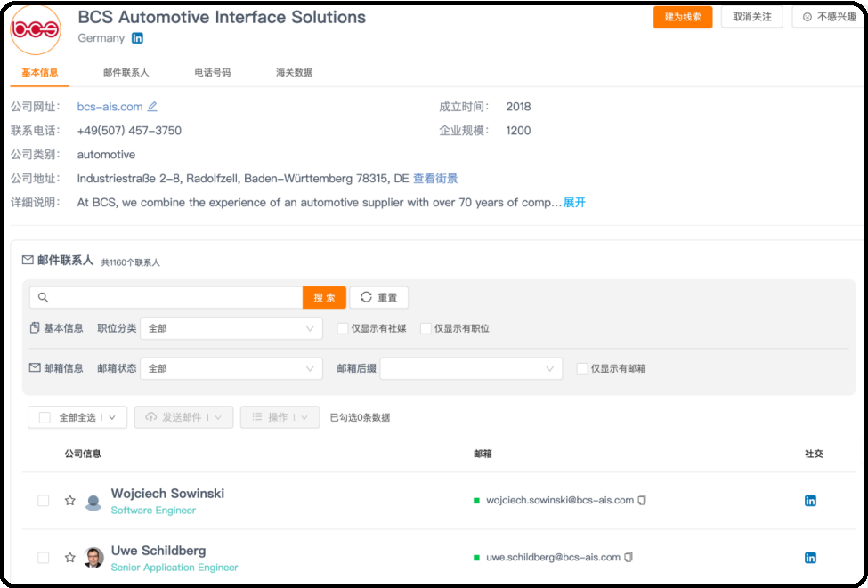Select the checkbox for Uwe Schildberg
The height and width of the screenshot is (588, 868).
(x=44, y=558)
